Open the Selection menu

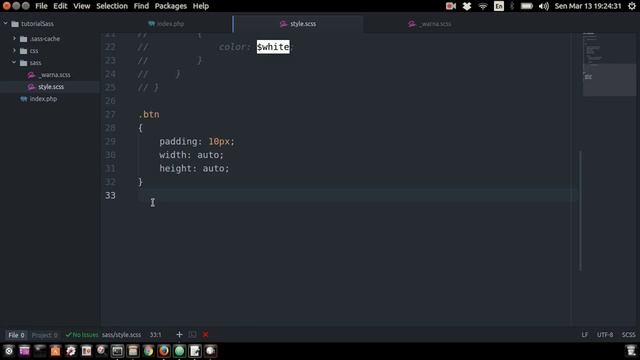click(x=112, y=6)
